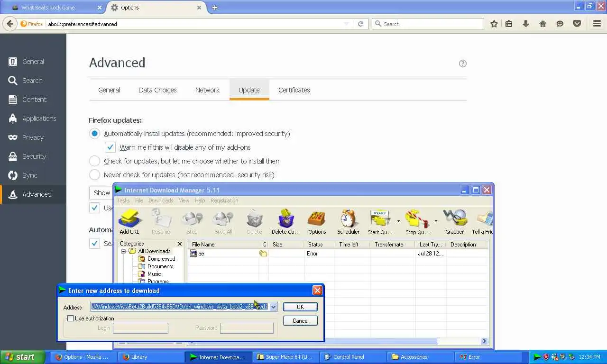This screenshot has width=607, height=364.
Task: Open the Scheduler icon in IDM
Action: [349, 222]
